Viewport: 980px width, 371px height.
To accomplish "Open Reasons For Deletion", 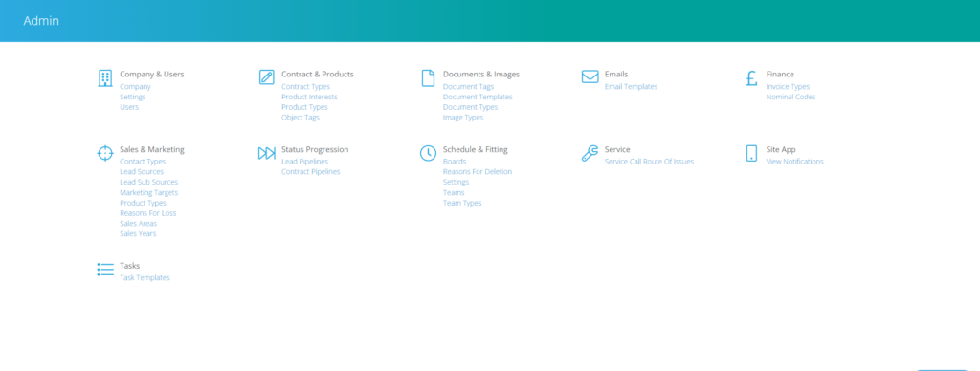I will [478, 172].
